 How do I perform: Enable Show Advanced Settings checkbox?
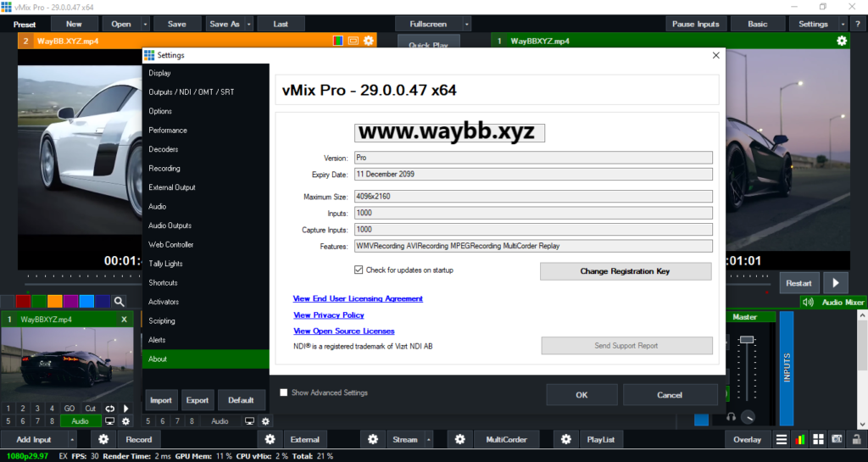pos(284,392)
